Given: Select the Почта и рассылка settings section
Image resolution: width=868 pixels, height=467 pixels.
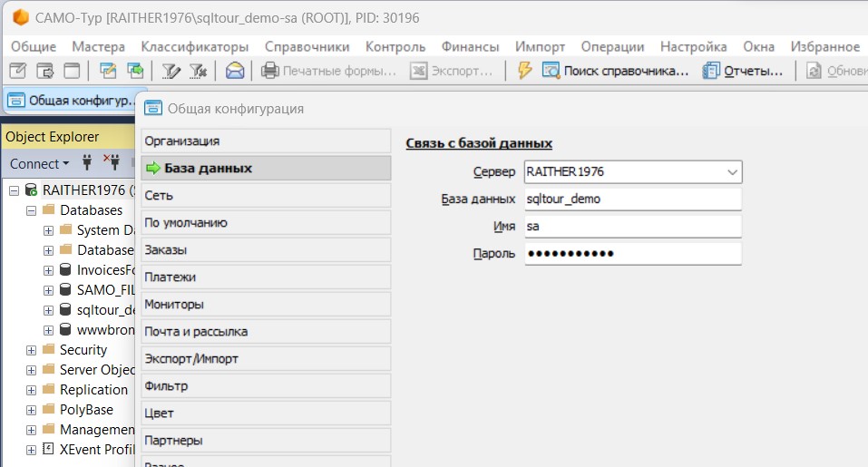Looking at the screenshot, I should (265, 332).
